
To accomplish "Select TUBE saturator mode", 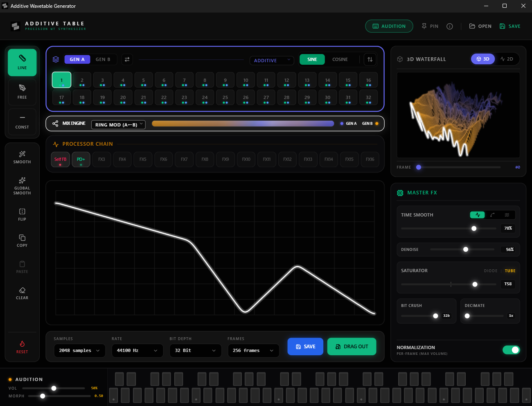I will point(510,271).
